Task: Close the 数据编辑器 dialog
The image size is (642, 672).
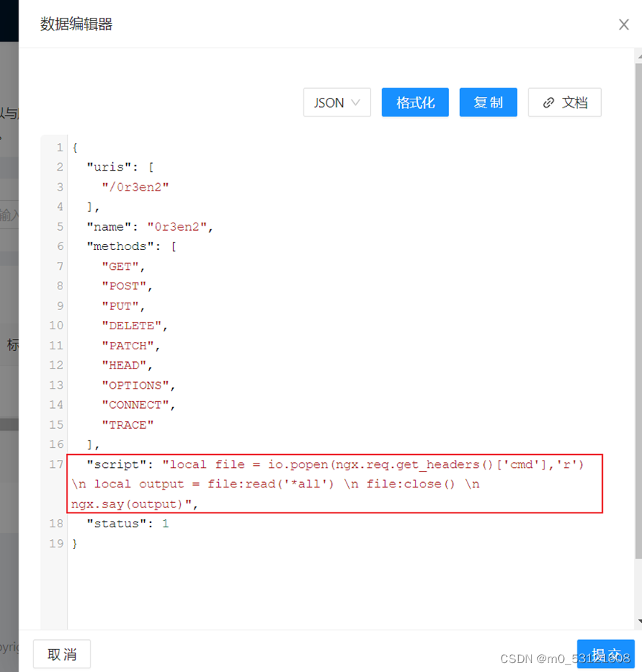Action: pyautogui.click(x=623, y=24)
